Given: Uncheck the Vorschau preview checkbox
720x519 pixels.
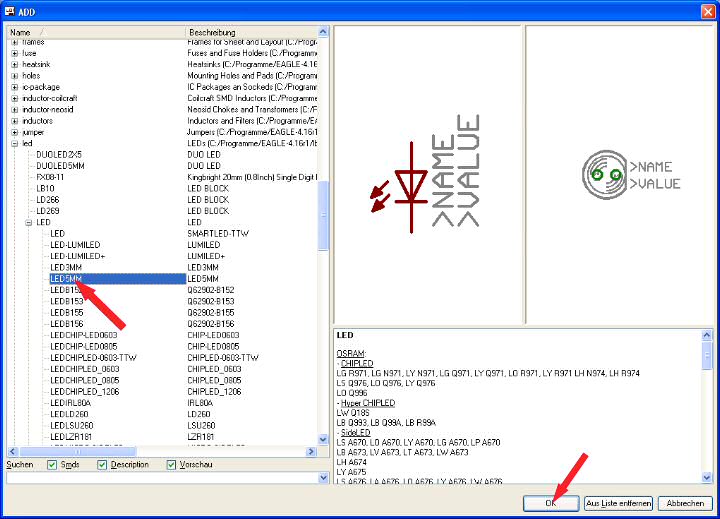Looking at the screenshot, I should pyautogui.click(x=171, y=465).
